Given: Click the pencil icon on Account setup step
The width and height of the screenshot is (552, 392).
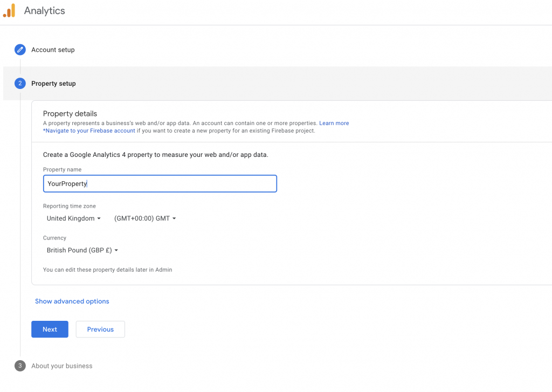Looking at the screenshot, I should [x=20, y=49].
